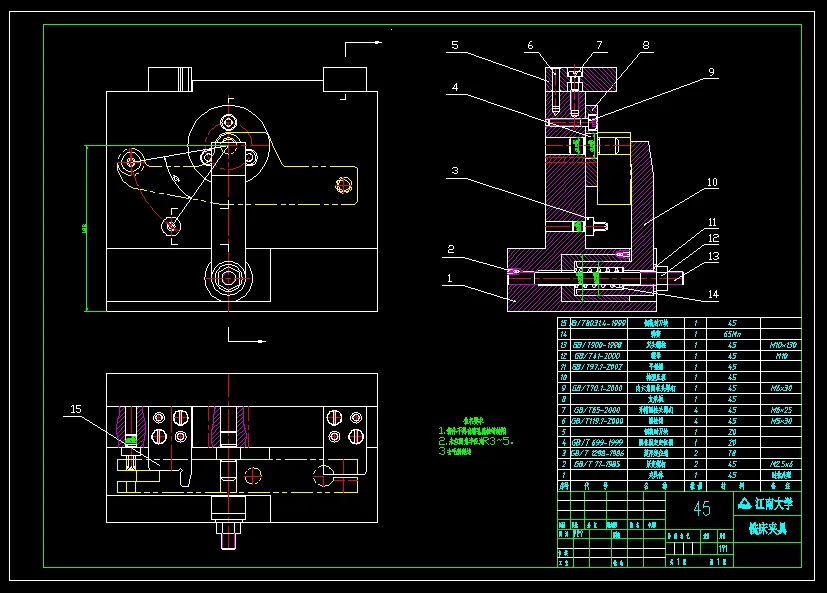
Task: Click callout number 9 beside the section view
Action: [711, 72]
